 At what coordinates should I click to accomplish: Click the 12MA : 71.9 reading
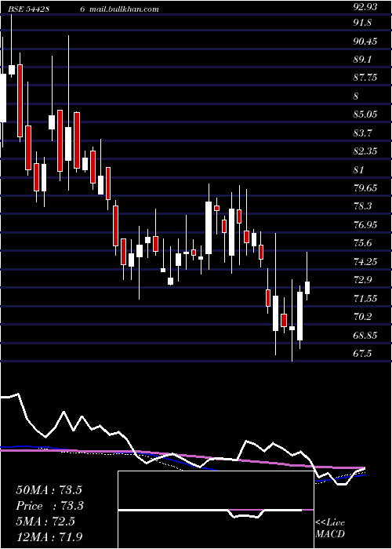tap(49, 536)
